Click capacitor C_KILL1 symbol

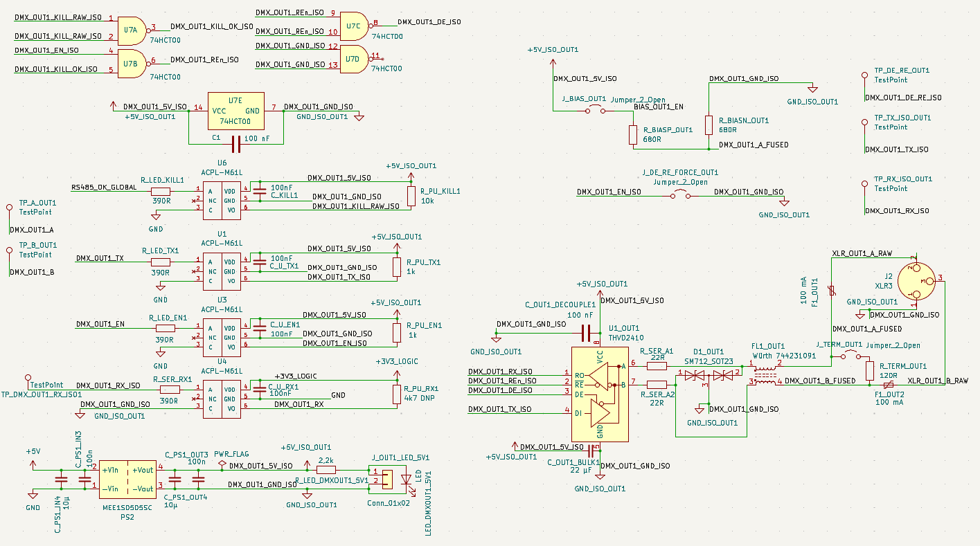click(x=260, y=190)
